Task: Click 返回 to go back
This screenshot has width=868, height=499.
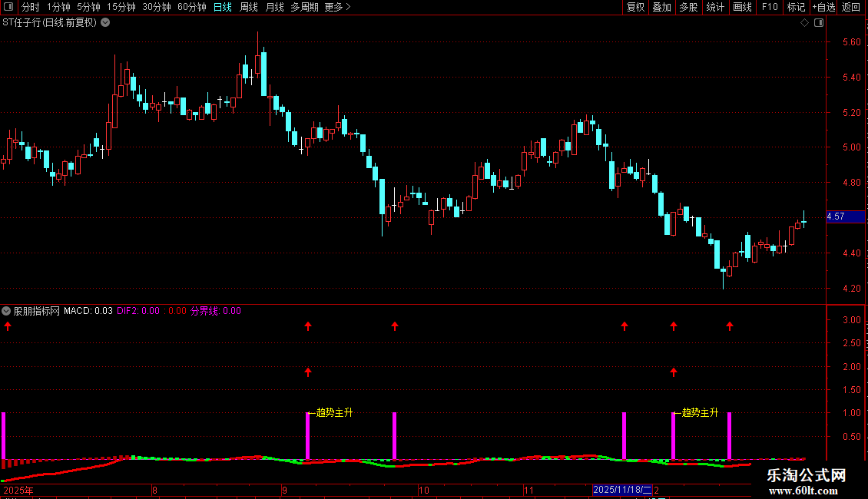Action: tap(851, 7)
